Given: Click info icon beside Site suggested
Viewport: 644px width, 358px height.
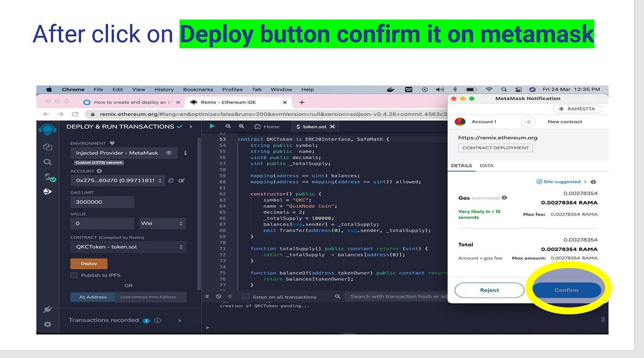Looking at the screenshot, I should pyautogui.click(x=593, y=182).
